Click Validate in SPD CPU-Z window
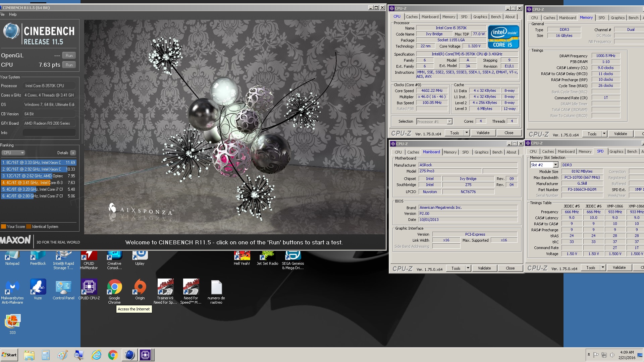The width and height of the screenshot is (644, 362). 619,268
